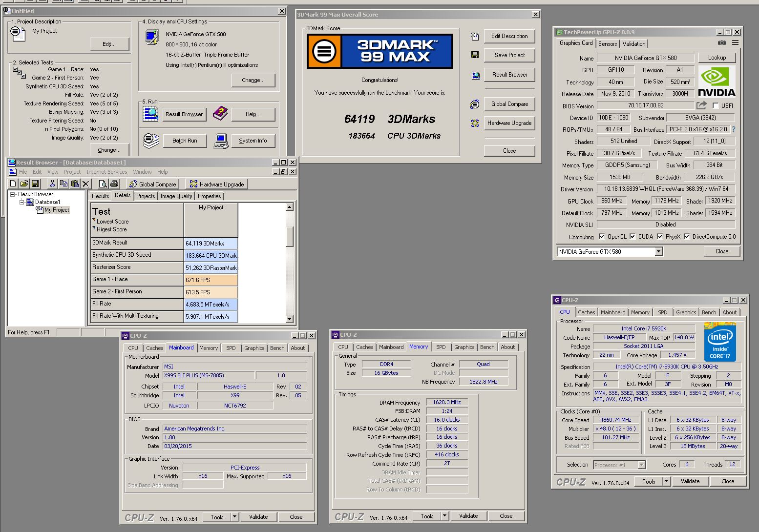Click Edit Description document icon in score window
The image size is (759, 532).
(x=475, y=36)
